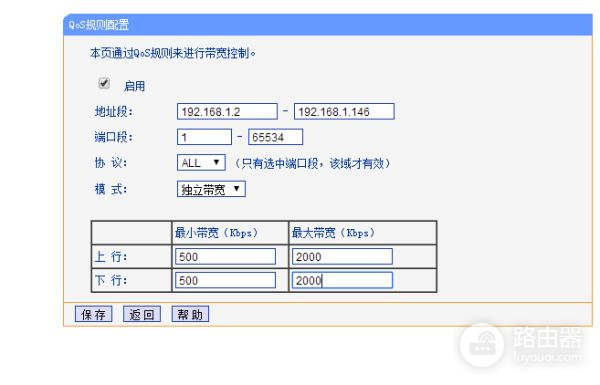Click the end address field 192.168.1.146
Viewport: 600px width, 385px height.
pyautogui.click(x=344, y=111)
